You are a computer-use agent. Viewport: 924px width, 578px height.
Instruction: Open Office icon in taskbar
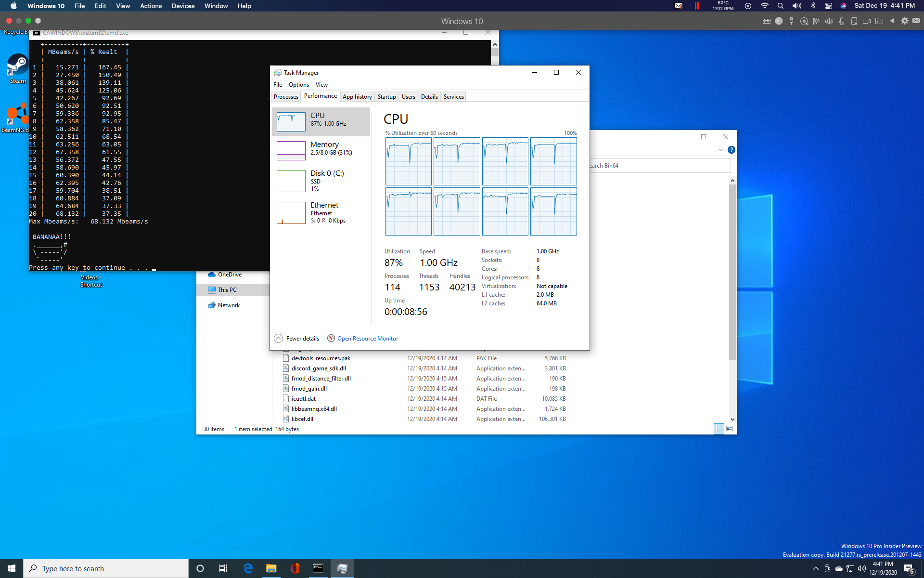click(x=295, y=568)
